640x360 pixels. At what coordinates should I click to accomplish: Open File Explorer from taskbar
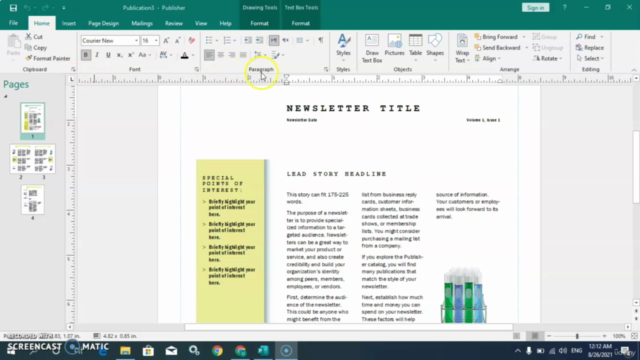[125, 351]
